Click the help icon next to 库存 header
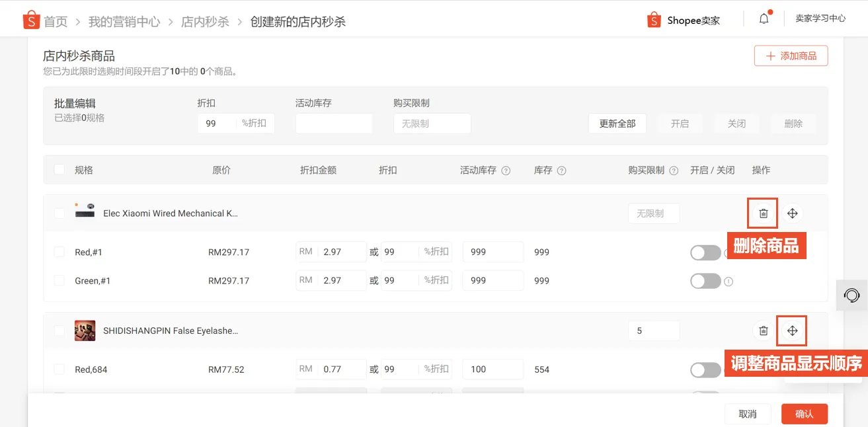868x427 pixels. point(561,170)
